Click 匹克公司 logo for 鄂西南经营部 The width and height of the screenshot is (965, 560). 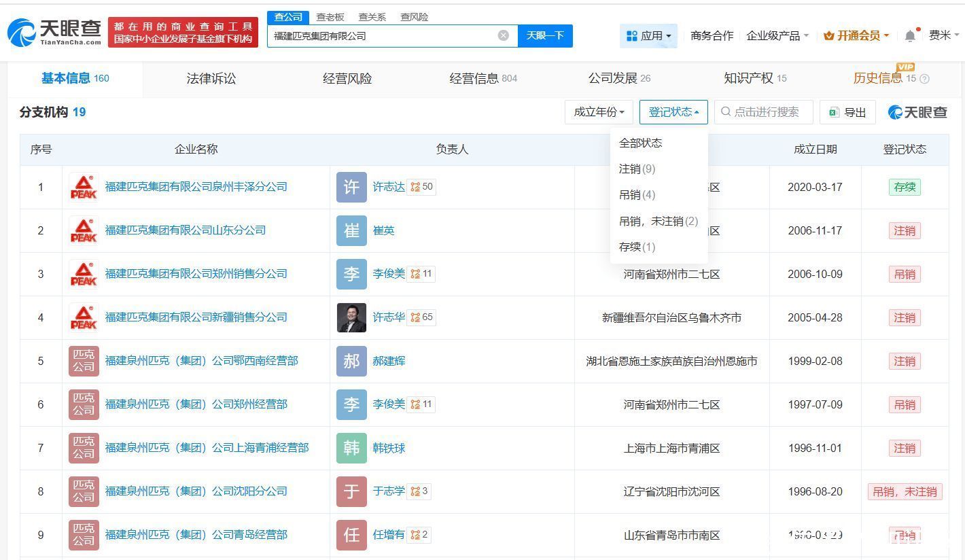(84, 361)
